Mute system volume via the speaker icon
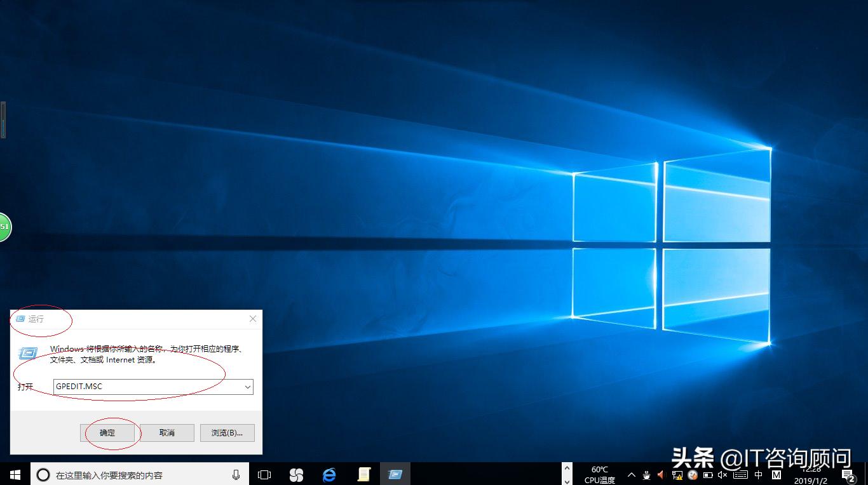The image size is (868, 485). [661, 474]
